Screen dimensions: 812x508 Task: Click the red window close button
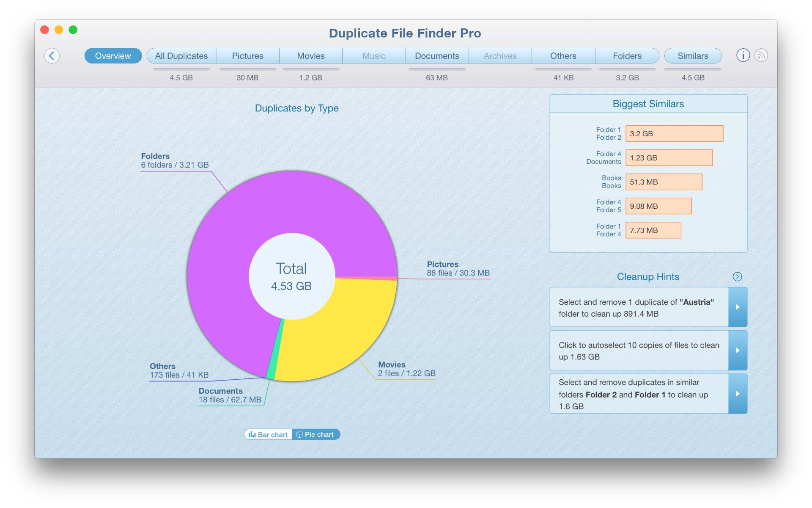click(44, 30)
